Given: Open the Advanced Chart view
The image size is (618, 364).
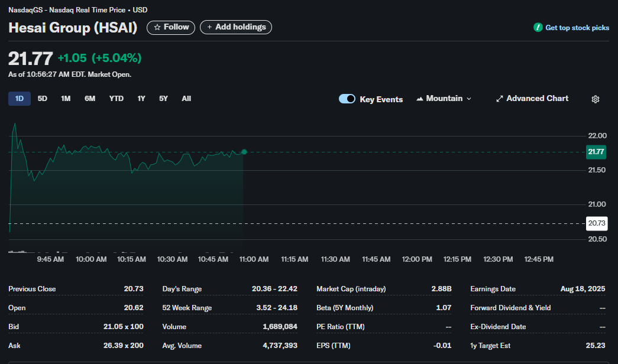Looking at the screenshot, I should coord(532,99).
